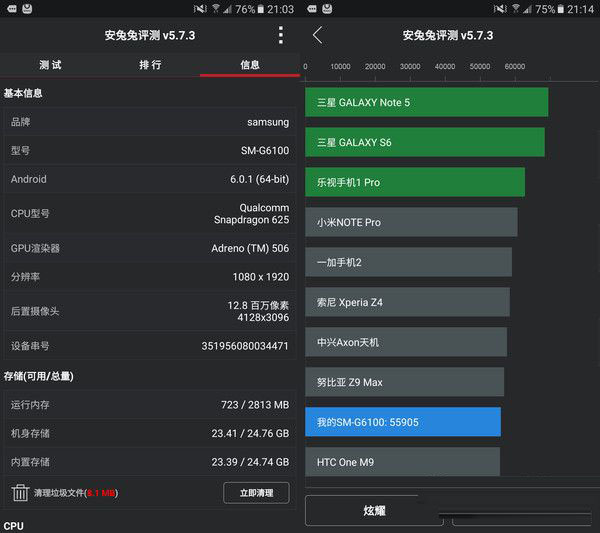The width and height of the screenshot is (600, 533).
Task: Tap the 运行内存 723 / 2813 MB row
Action: (150, 405)
